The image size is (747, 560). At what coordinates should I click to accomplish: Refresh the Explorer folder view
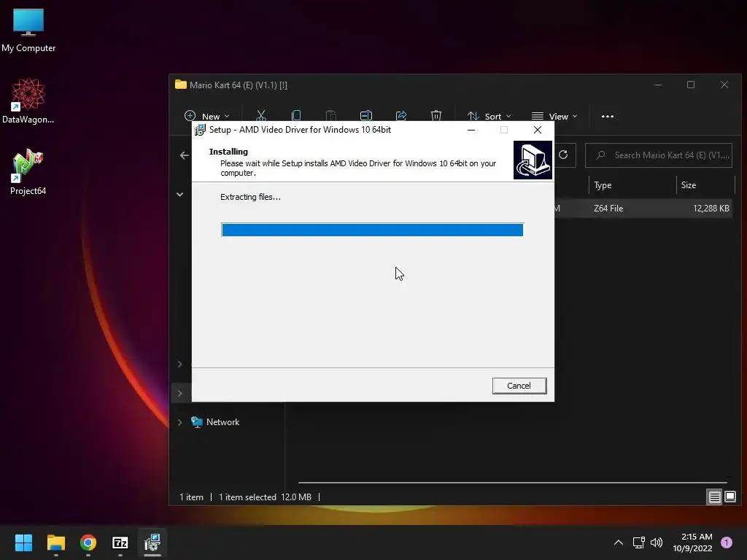point(563,155)
